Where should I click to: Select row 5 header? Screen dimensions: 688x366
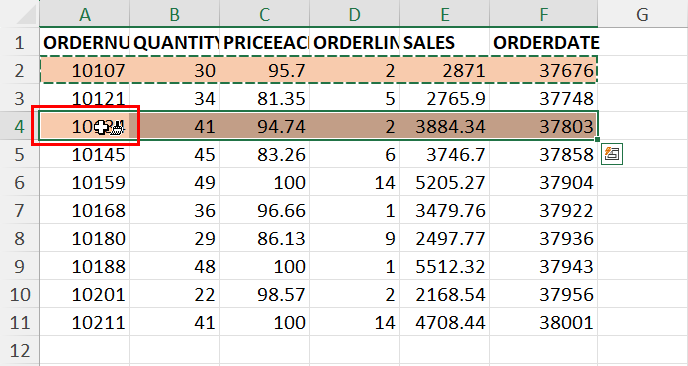click(x=20, y=154)
